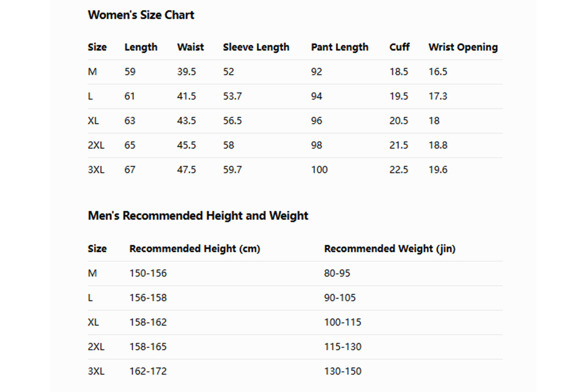The height and width of the screenshot is (392, 586).
Task: Click the "Women's Size Chart" heading
Action: [x=141, y=15]
